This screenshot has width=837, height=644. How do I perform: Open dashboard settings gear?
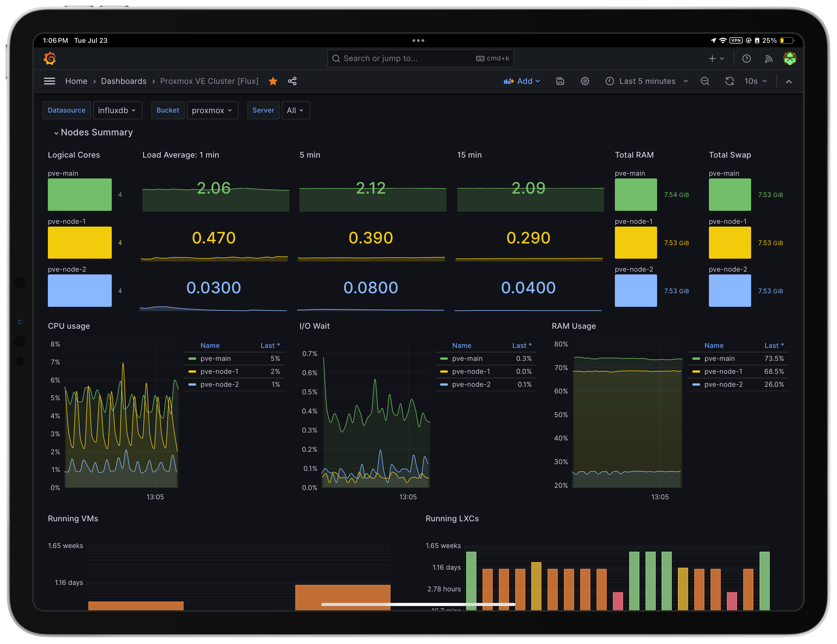[x=585, y=81]
